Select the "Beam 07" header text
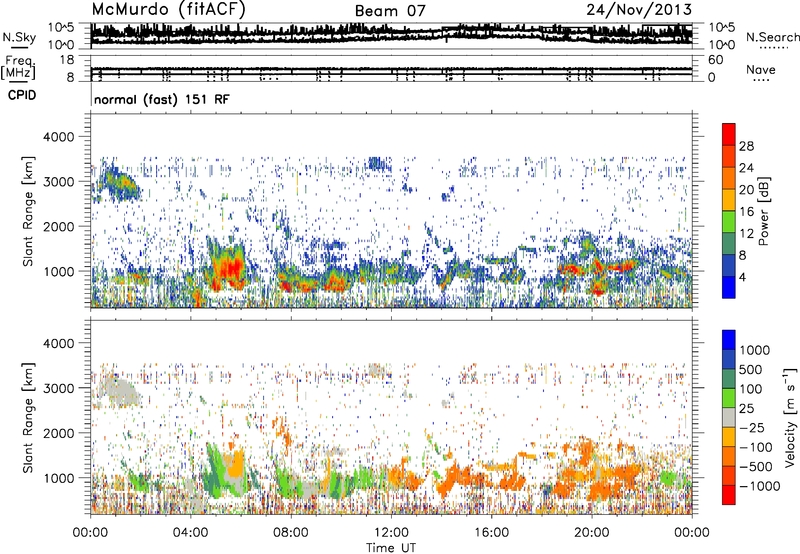 point(390,11)
